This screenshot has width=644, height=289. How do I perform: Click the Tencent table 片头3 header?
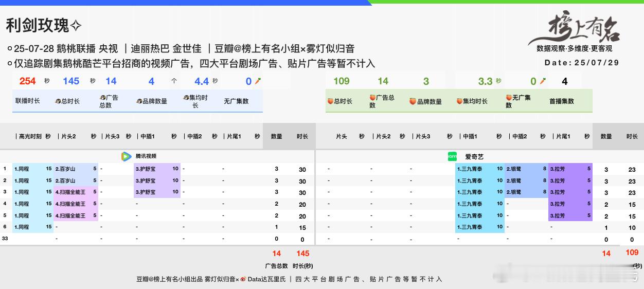tap(112, 136)
